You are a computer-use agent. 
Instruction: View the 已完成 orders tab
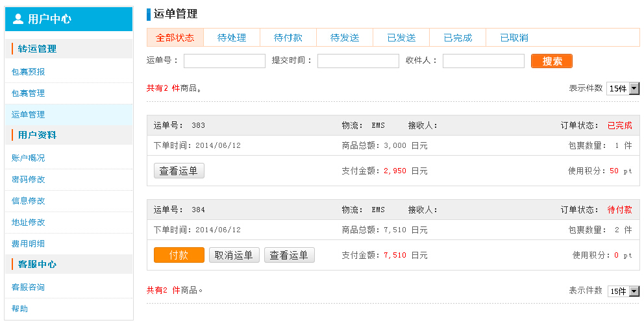click(458, 38)
